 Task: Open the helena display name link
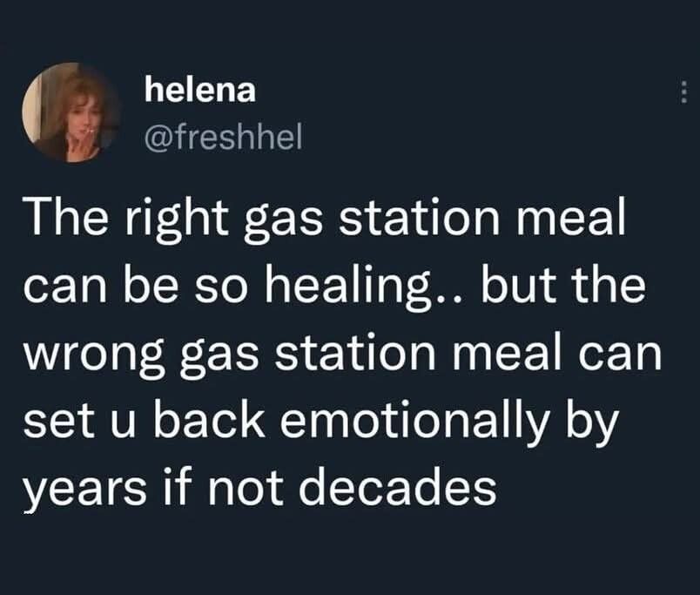pos(199,90)
